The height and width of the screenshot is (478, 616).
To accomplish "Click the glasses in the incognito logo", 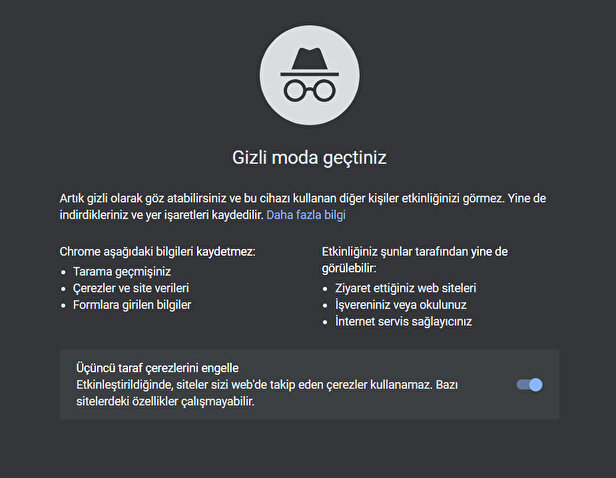I will 309,89.
